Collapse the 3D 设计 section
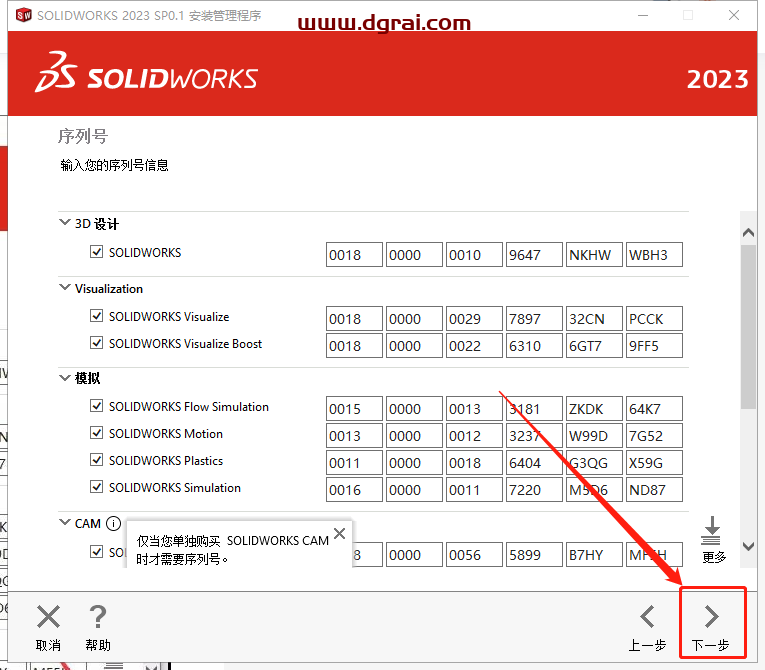 [x=64, y=223]
